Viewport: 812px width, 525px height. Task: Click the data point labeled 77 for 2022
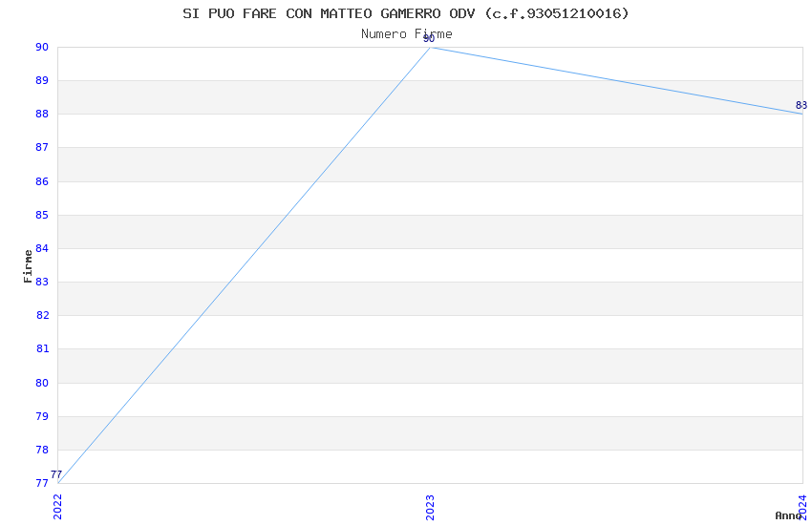58,483
